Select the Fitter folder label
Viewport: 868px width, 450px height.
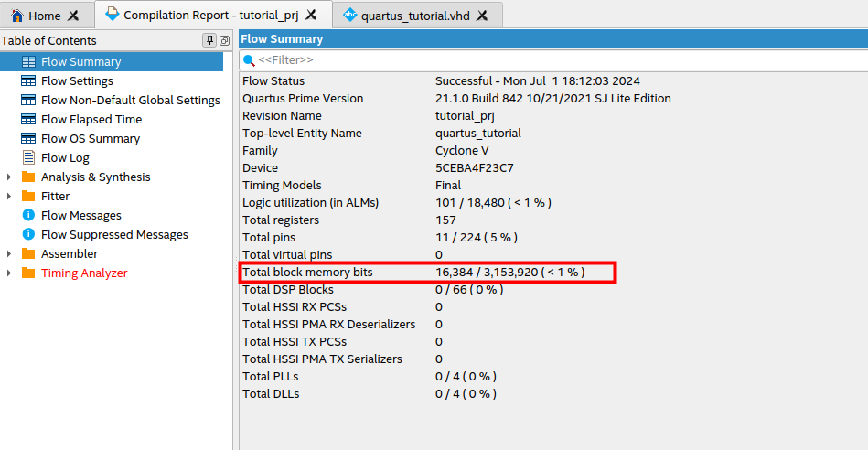click(56, 196)
